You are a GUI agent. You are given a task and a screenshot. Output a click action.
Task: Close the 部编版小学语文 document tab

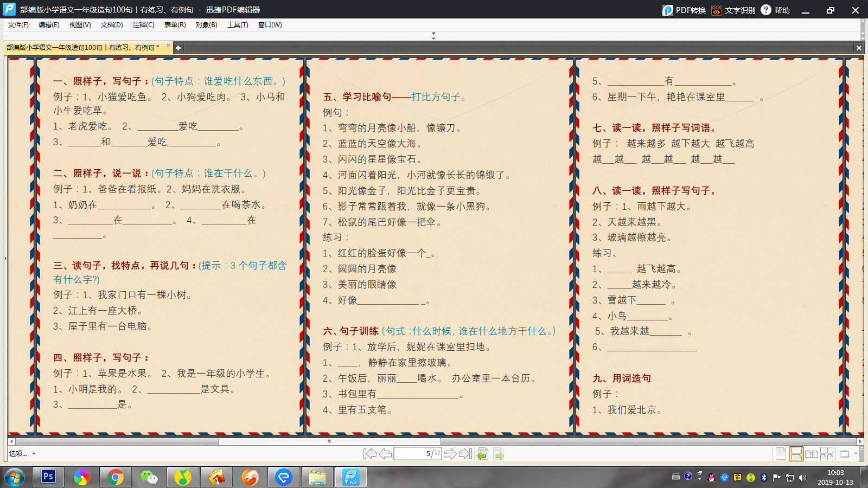click(168, 47)
